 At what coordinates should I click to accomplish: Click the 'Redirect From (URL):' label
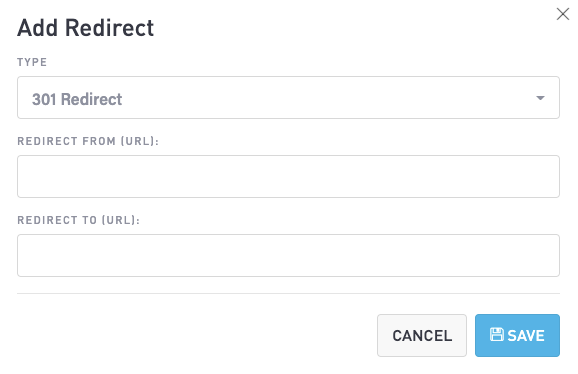click(x=88, y=141)
